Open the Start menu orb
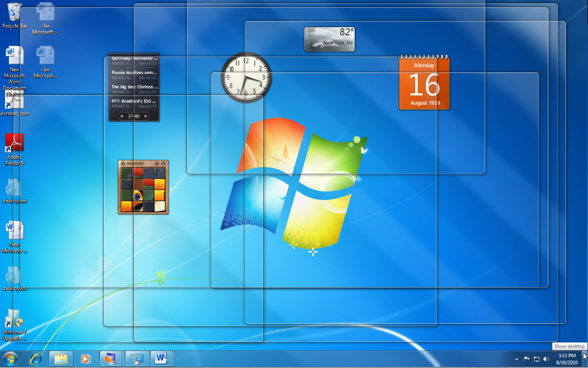Screen dimensions: 588x368 click(x=10, y=359)
